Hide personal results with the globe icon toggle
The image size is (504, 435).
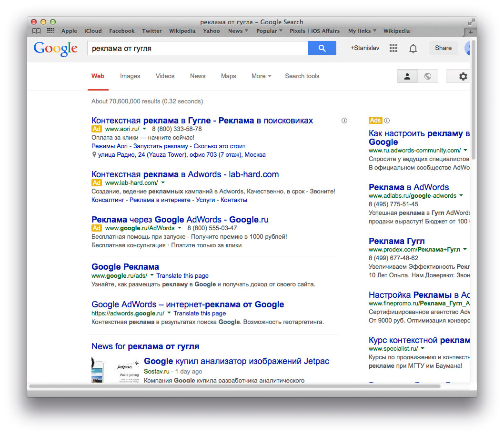click(428, 76)
